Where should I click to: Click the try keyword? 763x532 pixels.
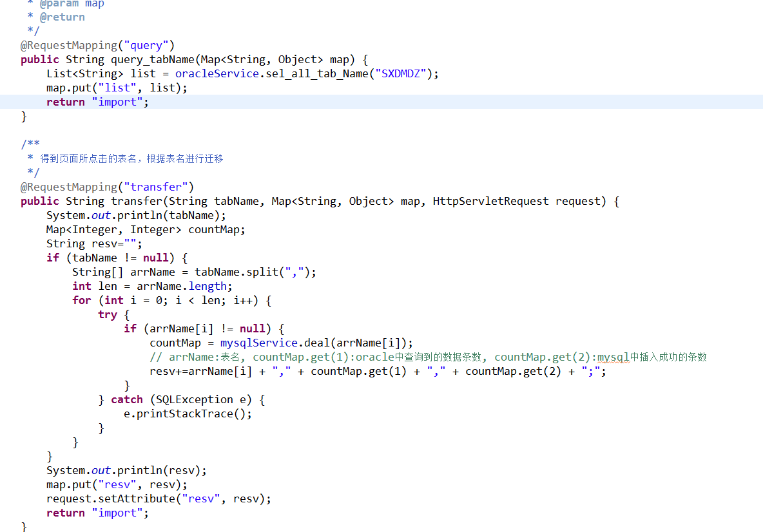[108, 315]
